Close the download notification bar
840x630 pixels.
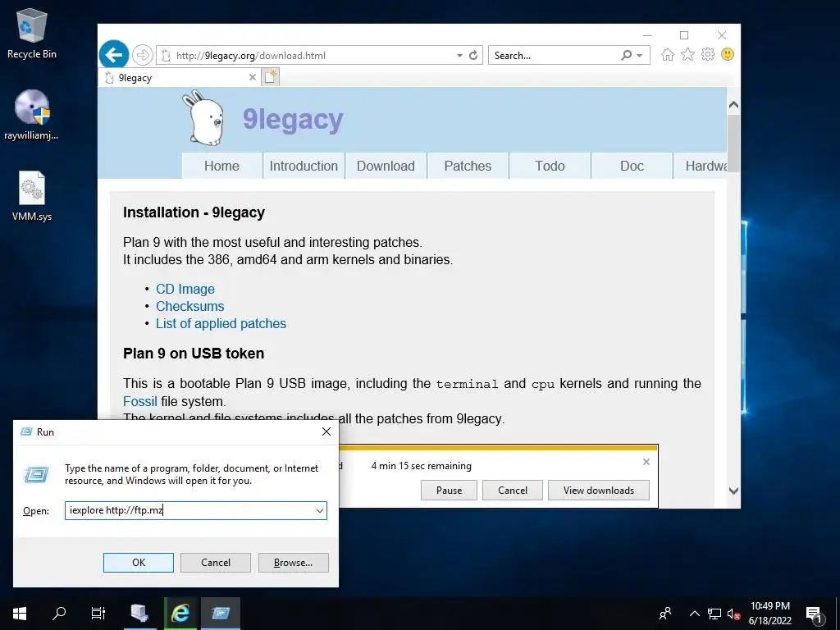click(x=646, y=461)
